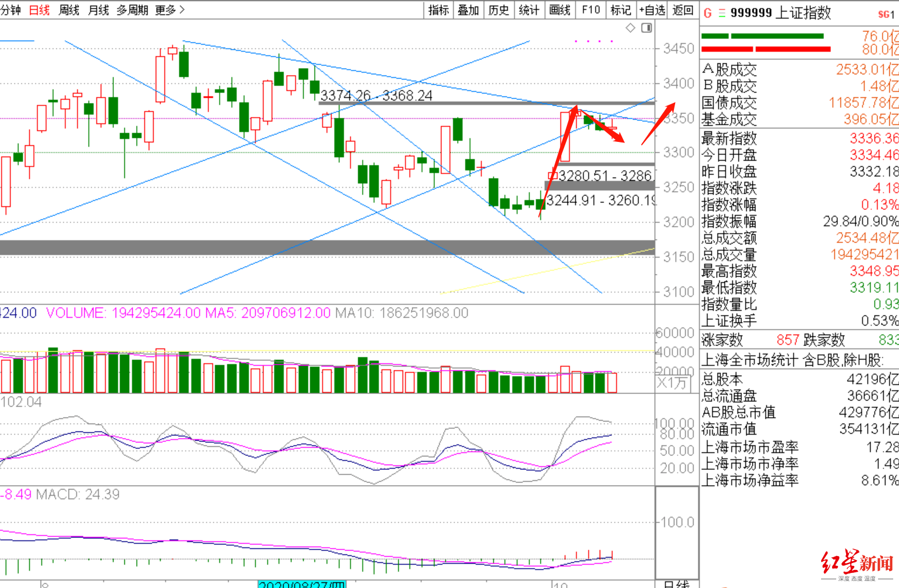Select the 多周期 multi-period tab
Viewport: 899px width, 588px height.
pos(133,10)
